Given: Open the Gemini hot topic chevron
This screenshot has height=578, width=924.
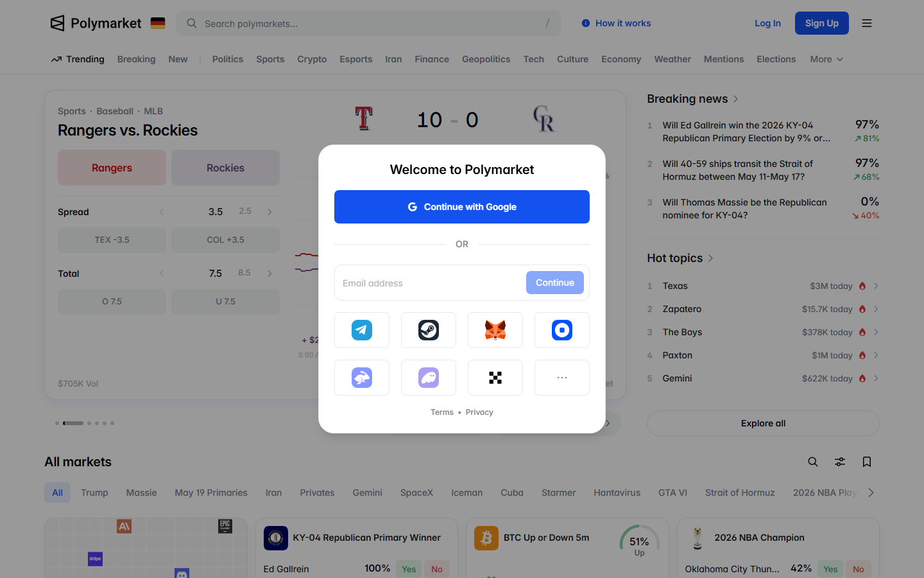Looking at the screenshot, I should [x=876, y=378].
